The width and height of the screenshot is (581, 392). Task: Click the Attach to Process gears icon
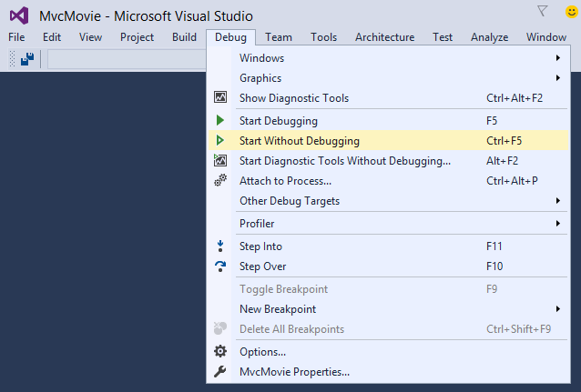[220, 180]
